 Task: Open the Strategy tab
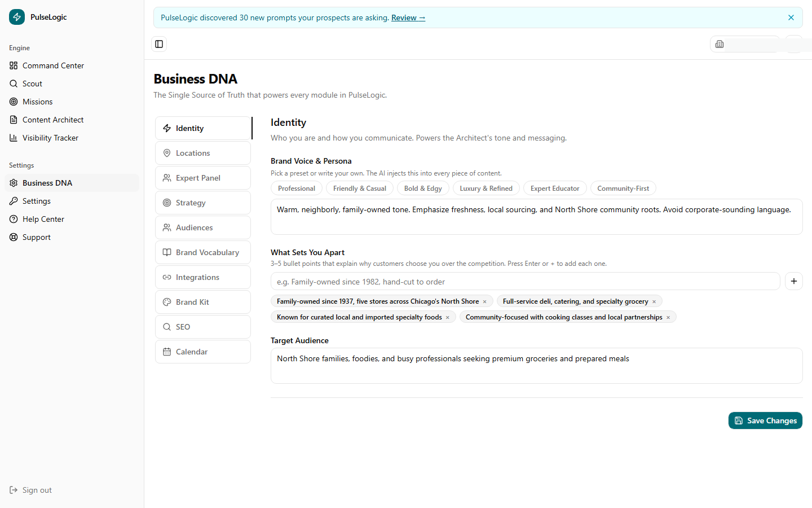pyautogui.click(x=203, y=203)
